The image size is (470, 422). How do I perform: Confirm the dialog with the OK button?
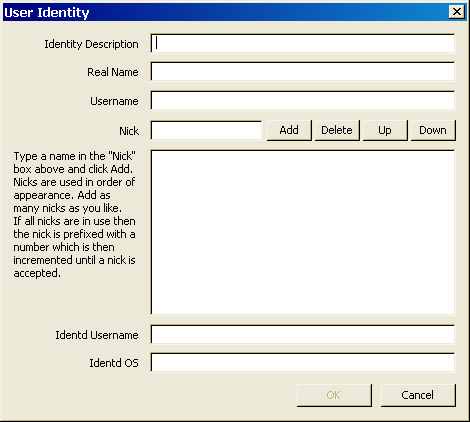point(334,395)
